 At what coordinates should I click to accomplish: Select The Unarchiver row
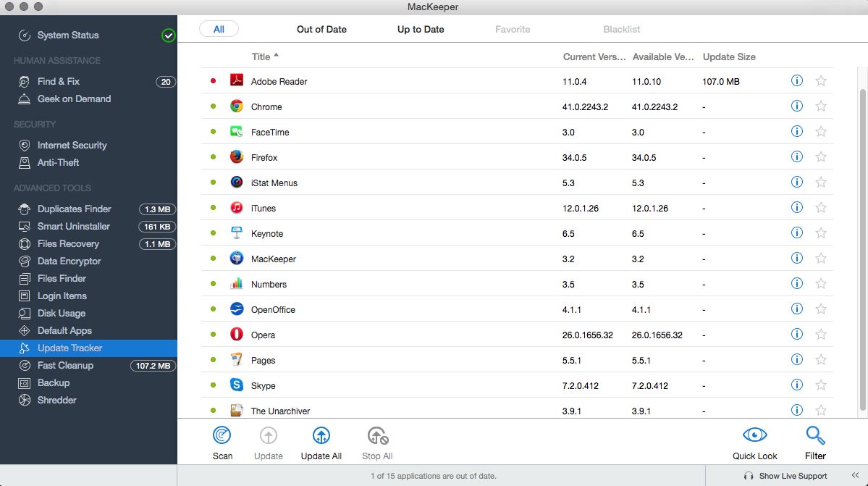[x=517, y=410]
